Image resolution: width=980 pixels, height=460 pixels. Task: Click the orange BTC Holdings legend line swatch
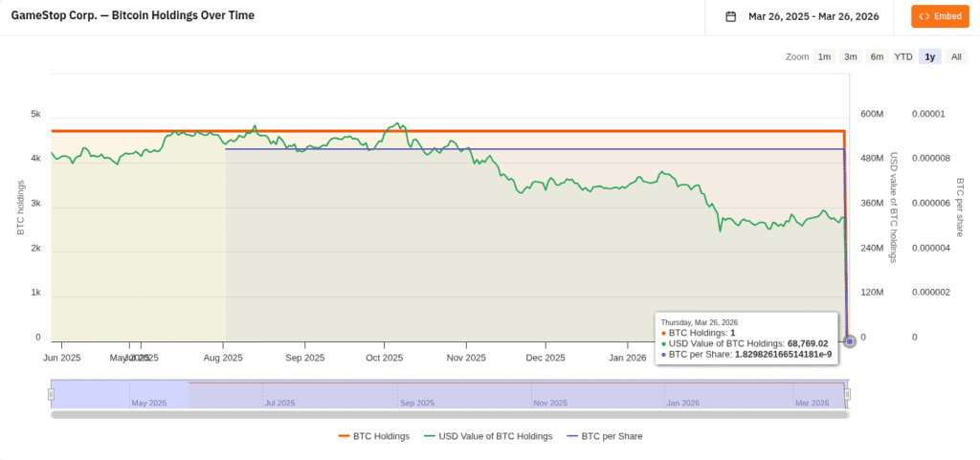[x=345, y=436]
